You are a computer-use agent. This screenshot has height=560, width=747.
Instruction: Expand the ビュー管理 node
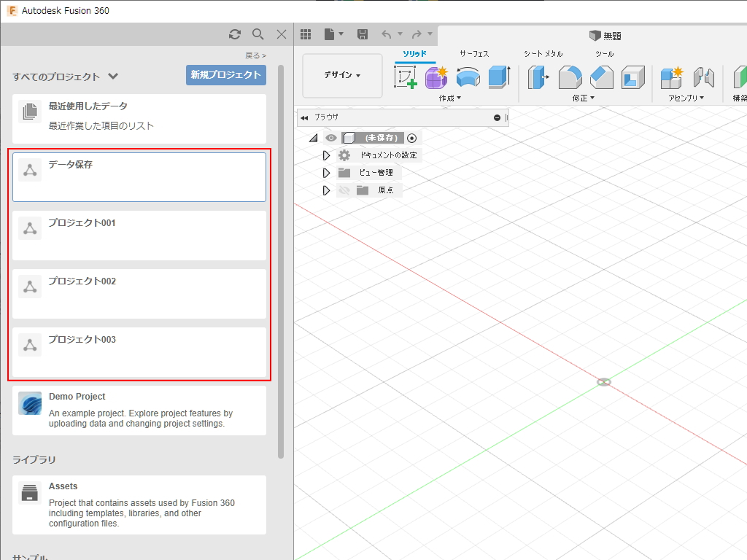click(x=326, y=173)
